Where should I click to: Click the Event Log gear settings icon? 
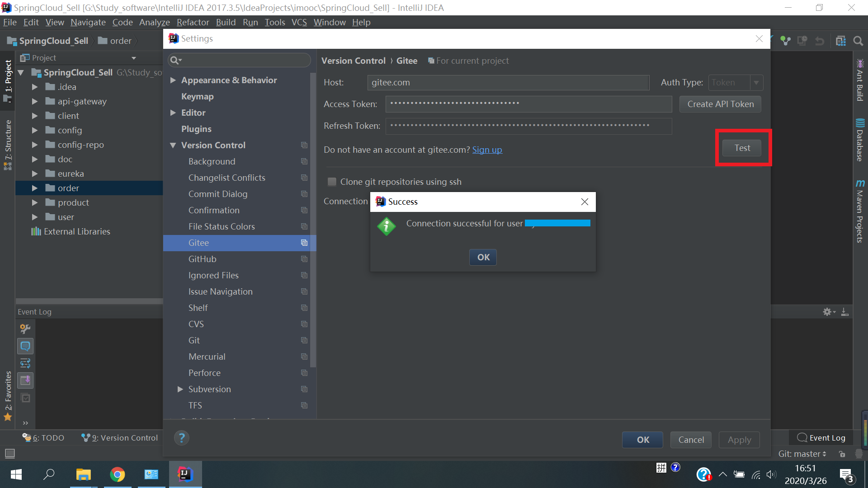click(x=827, y=312)
